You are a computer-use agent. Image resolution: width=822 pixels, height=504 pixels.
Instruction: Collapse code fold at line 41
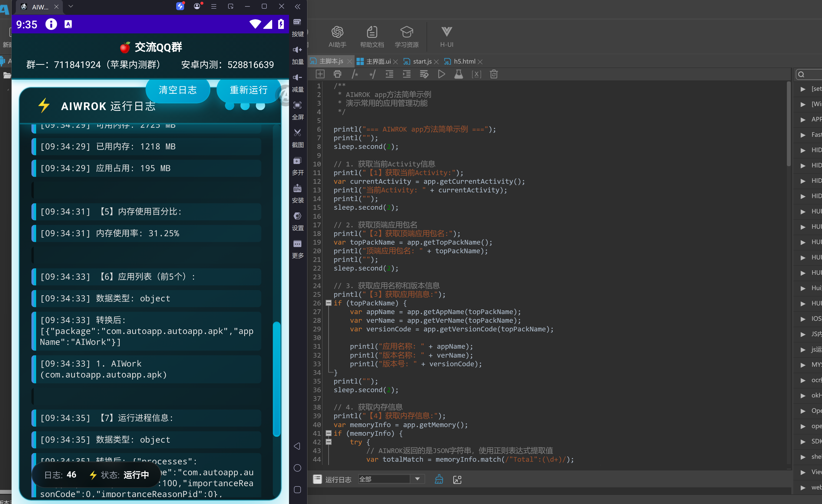[329, 433]
